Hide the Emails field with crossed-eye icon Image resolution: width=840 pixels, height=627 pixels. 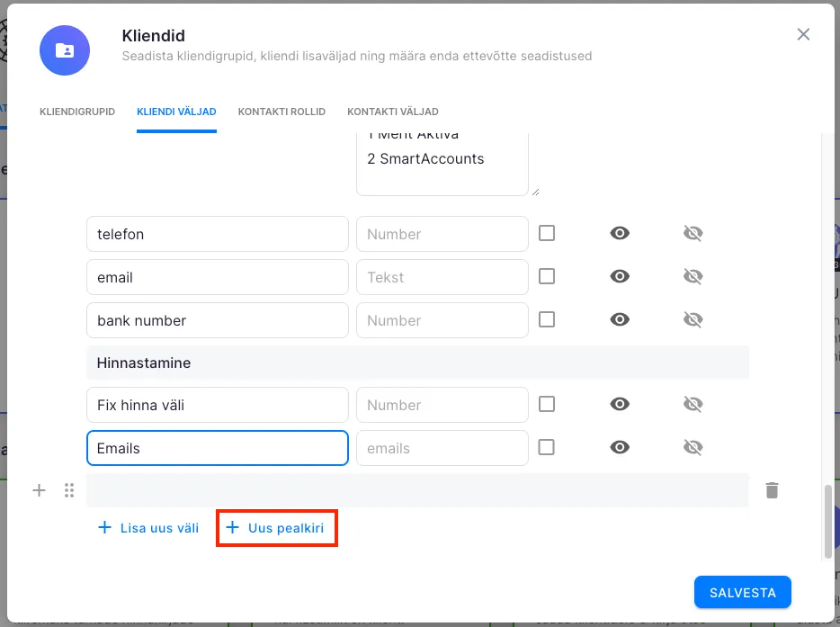(693, 447)
